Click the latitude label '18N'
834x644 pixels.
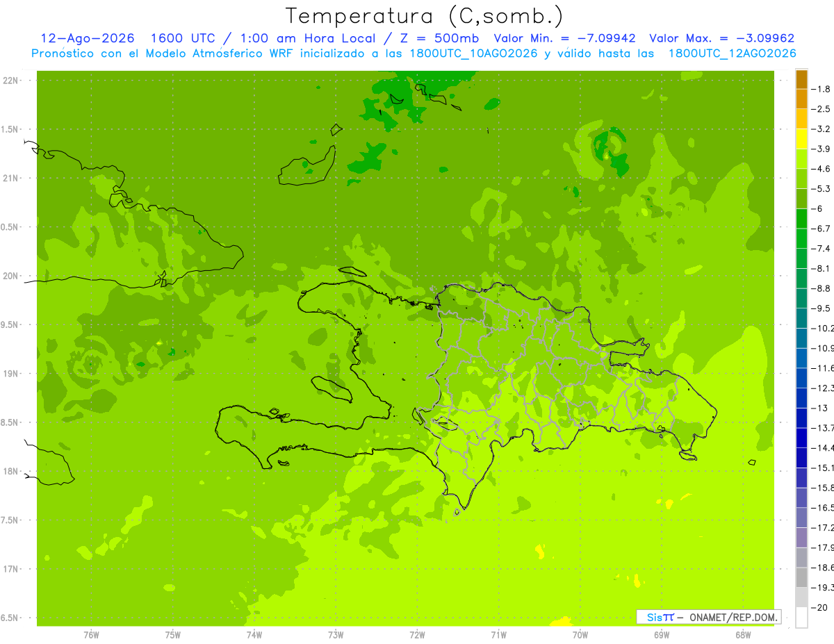[10, 472]
